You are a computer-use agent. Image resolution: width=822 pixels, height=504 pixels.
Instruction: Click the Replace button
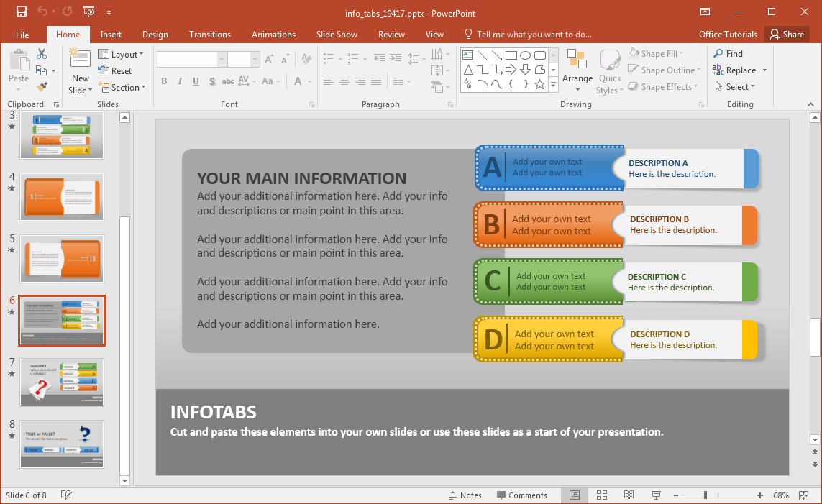click(x=741, y=70)
